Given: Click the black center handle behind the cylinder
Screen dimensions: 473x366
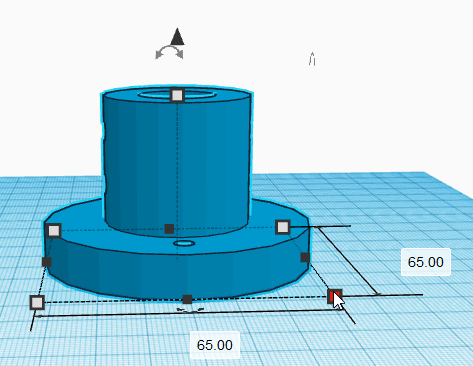Looking at the screenshot, I should click(169, 229).
